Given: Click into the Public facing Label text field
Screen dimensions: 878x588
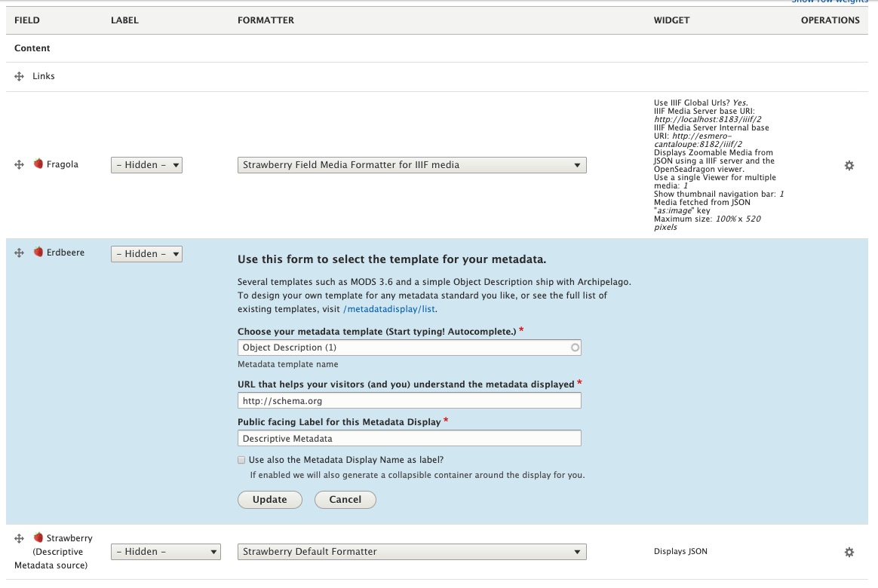Looking at the screenshot, I should pyautogui.click(x=409, y=438).
